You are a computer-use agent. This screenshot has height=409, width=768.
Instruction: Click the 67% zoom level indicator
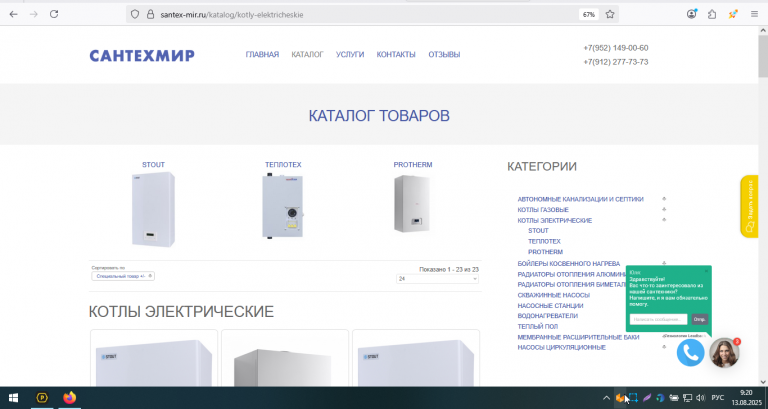(589, 15)
